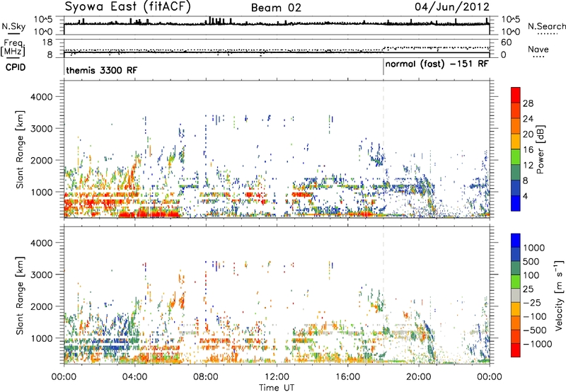This screenshot has height=392, width=566.
Task: Click the "28" Power colorbar value
Action: (x=528, y=103)
